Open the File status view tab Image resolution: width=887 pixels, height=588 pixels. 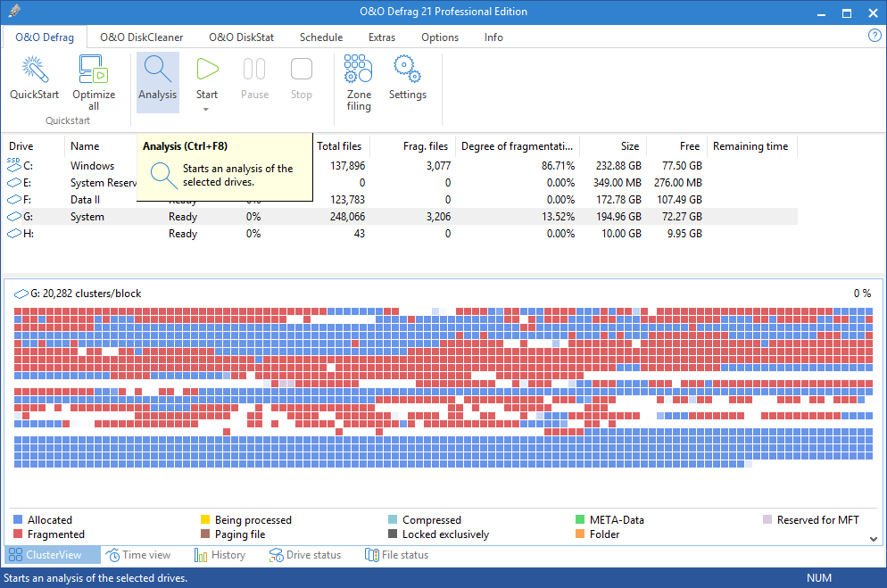point(396,555)
